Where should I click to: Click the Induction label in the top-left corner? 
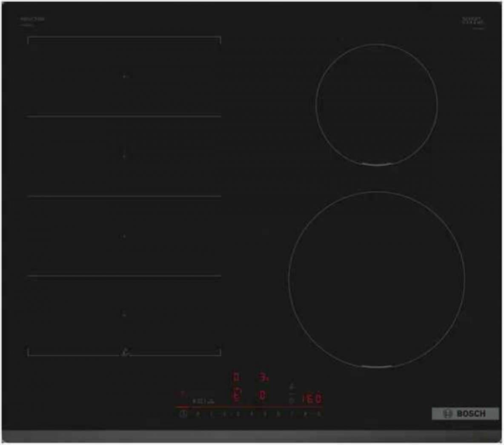[32, 20]
